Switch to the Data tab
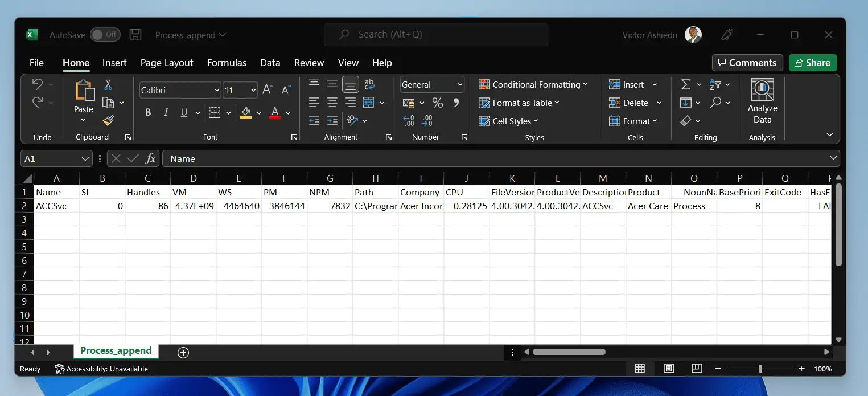868x396 pixels. point(270,63)
